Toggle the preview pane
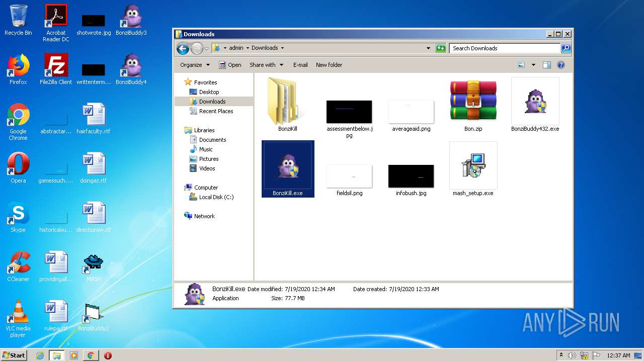 [547, 65]
